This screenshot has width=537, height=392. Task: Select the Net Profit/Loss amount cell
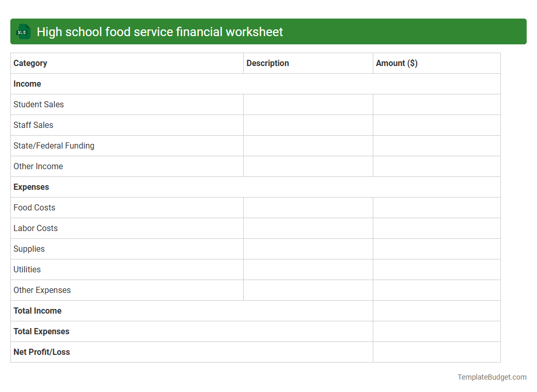(436, 352)
